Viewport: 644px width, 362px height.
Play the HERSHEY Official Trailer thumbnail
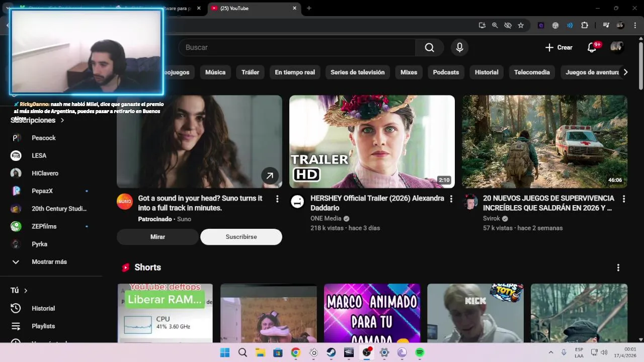(372, 141)
